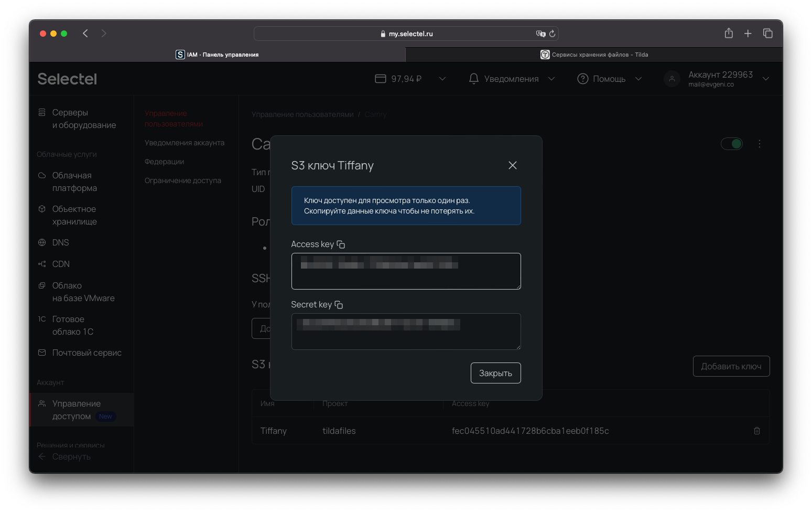Click the Access key column header
Screen dimensions: 812x512
pos(471,403)
